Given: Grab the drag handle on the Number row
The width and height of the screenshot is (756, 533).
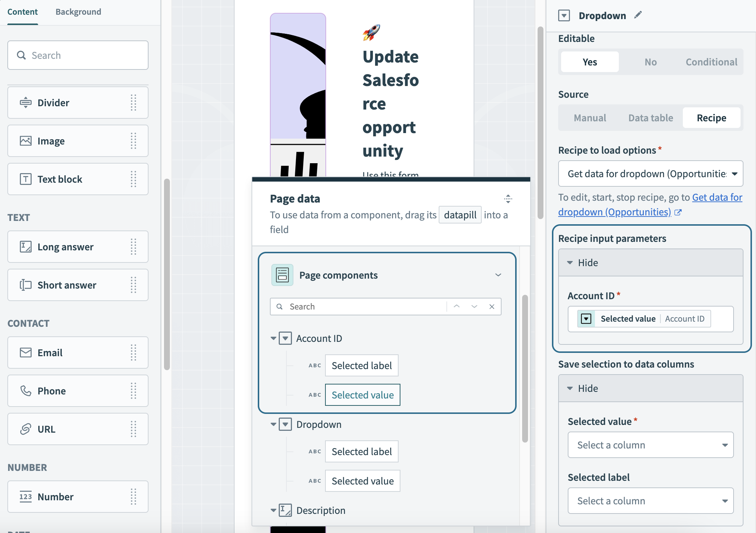Looking at the screenshot, I should point(133,497).
